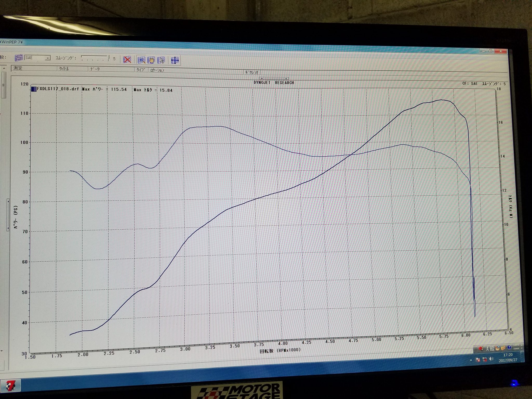Viewport: 532px width, 399px height.
Task: Click the crosshair cursor graph icon
Action: point(175,61)
